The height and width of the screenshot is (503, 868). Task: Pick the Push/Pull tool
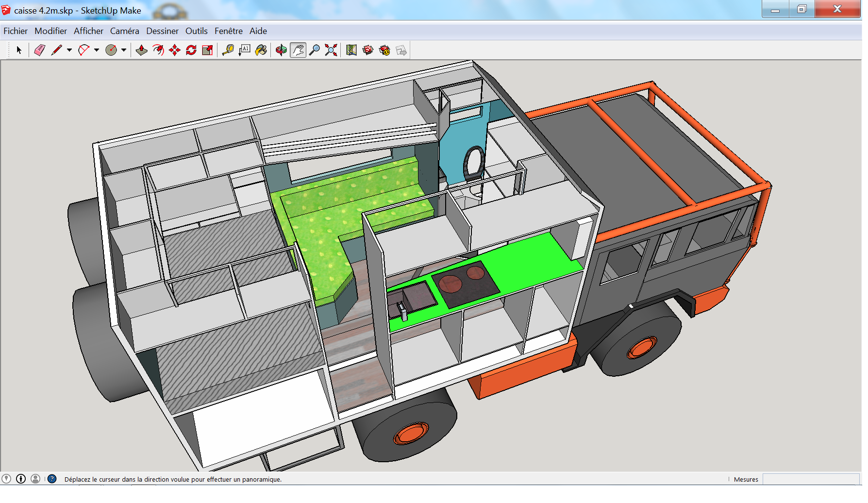141,50
